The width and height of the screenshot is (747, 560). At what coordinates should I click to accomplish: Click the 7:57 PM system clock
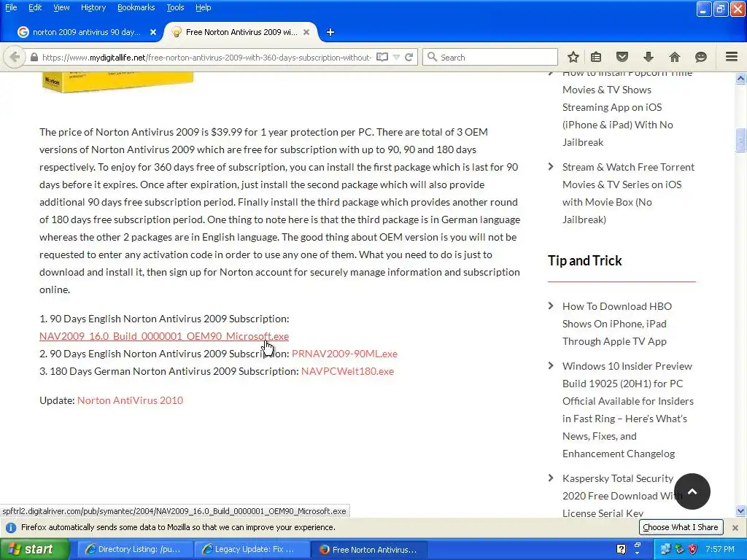point(720,549)
